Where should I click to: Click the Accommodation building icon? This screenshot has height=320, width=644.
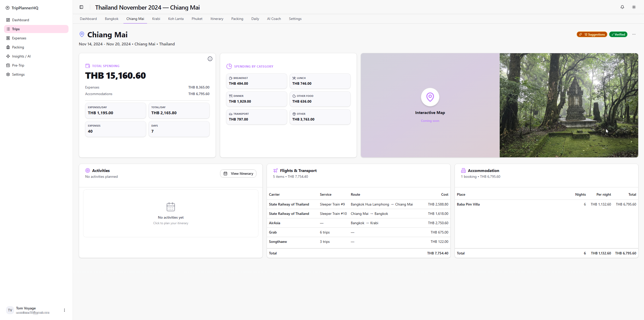click(463, 170)
